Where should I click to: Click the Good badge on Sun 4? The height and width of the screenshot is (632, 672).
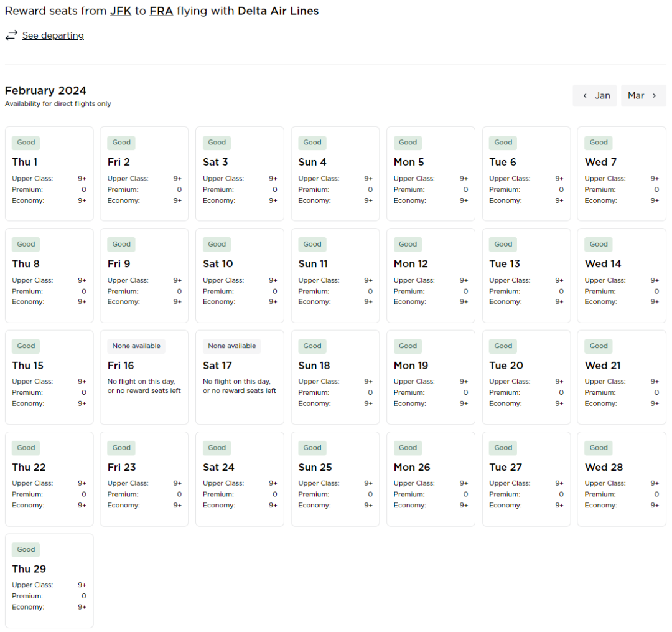coord(312,143)
